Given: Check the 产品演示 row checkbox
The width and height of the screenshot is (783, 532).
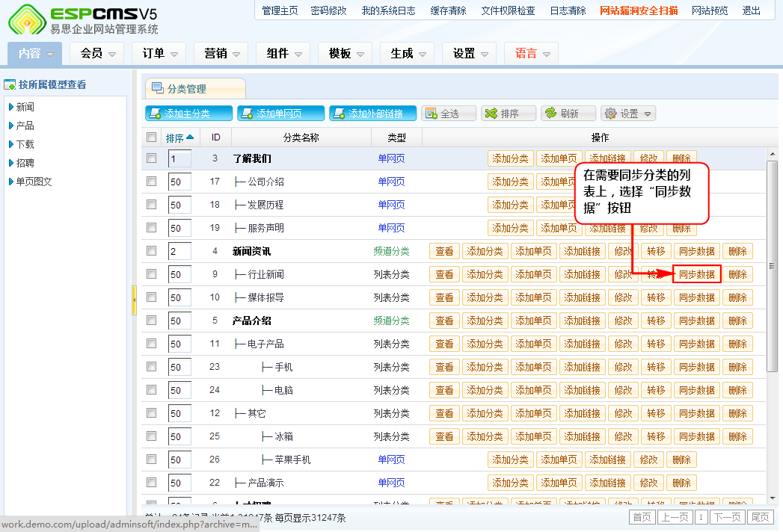Looking at the screenshot, I should 151,482.
